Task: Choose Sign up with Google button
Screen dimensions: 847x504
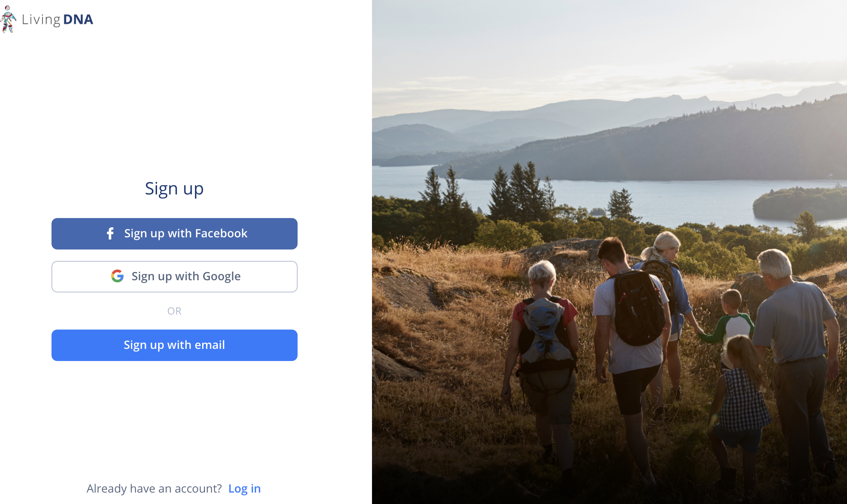Action: tap(175, 277)
